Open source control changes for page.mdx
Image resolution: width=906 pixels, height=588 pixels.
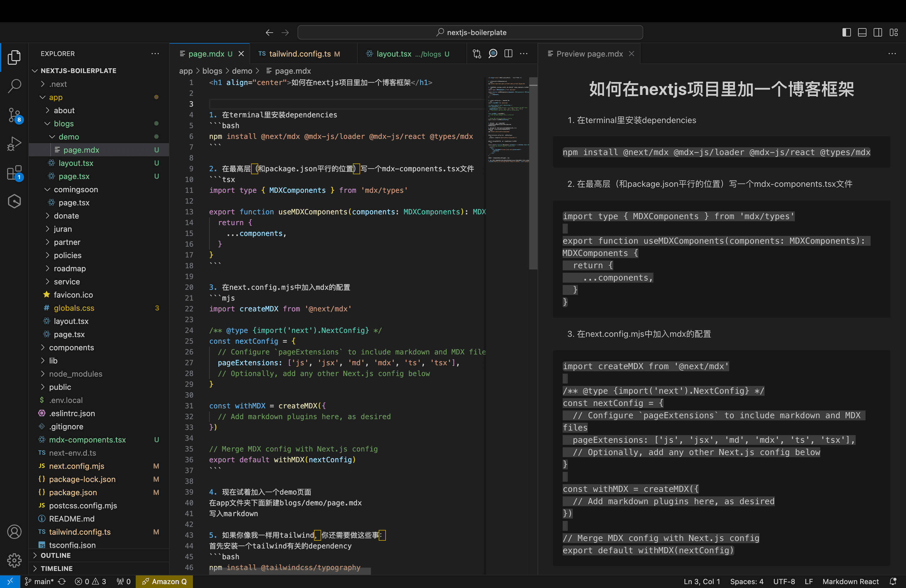477,54
